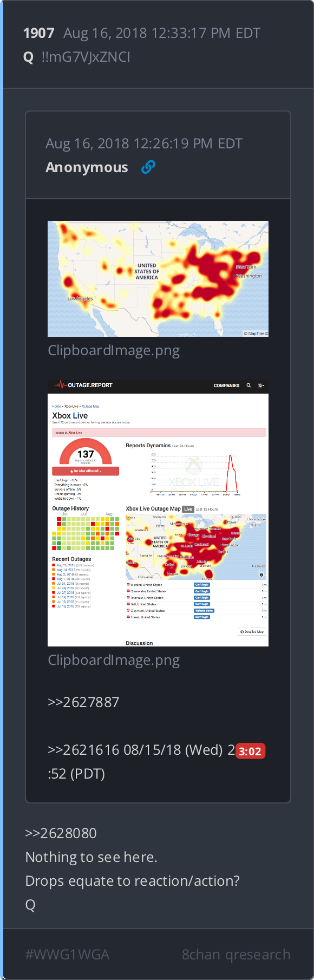Click the red 3:02 time badge
This screenshot has height=980, width=314.
point(250,751)
